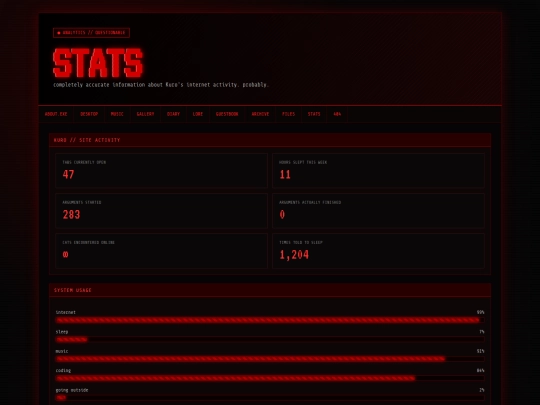Click the subtitle about Kuro's internet activity
This screenshot has height=405, width=540.
[x=161, y=85]
